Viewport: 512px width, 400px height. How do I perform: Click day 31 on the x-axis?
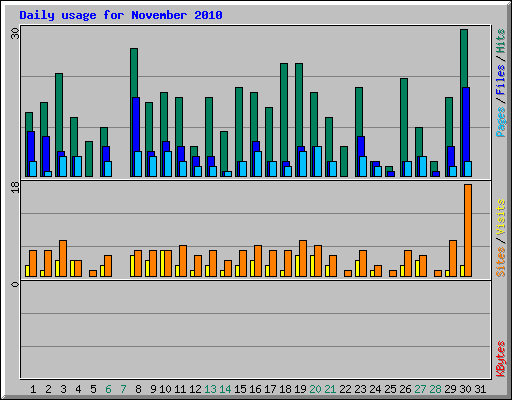point(480,389)
